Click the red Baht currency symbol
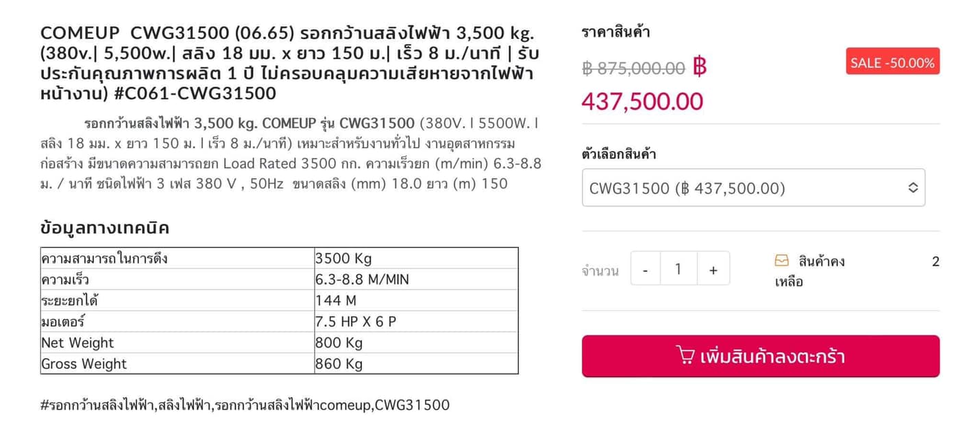The width and height of the screenshot is (980, 439). tap(700, 67)
